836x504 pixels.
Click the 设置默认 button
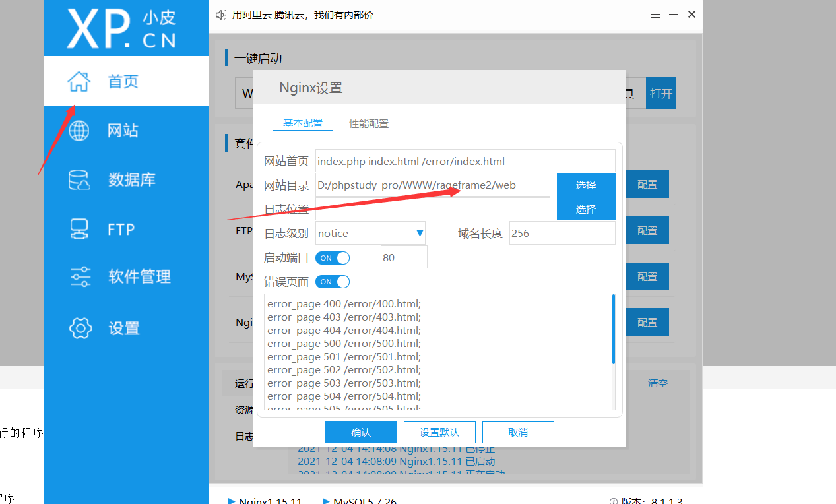[439, 432]
